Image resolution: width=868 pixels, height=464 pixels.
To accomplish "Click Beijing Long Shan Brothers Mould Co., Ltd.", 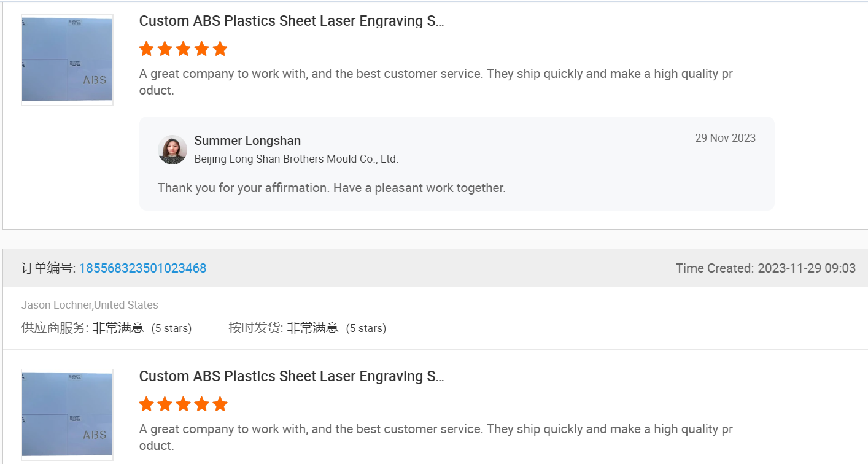I will pyautogui.click(x=296, y=159).
